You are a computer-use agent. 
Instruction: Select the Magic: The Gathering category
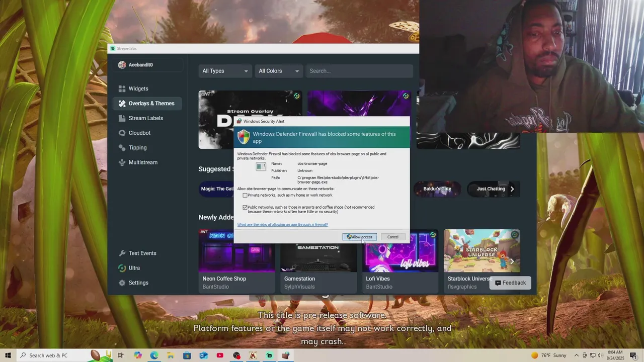(x=217, y=189)
